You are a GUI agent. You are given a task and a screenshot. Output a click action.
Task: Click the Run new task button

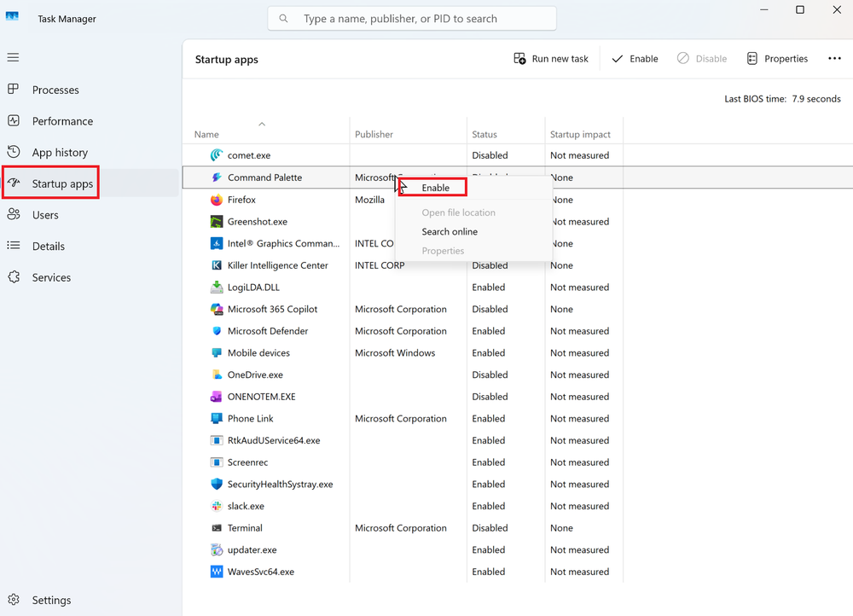[551, 59]
